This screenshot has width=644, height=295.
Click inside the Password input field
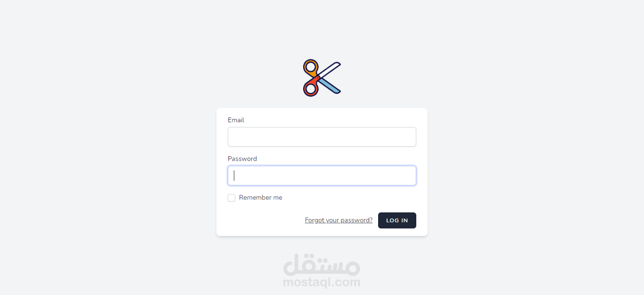(322, 176)
